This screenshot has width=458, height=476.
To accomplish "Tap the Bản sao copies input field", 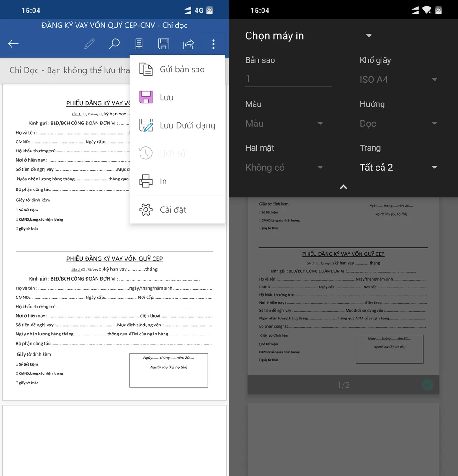I will (x=288, y=79).
